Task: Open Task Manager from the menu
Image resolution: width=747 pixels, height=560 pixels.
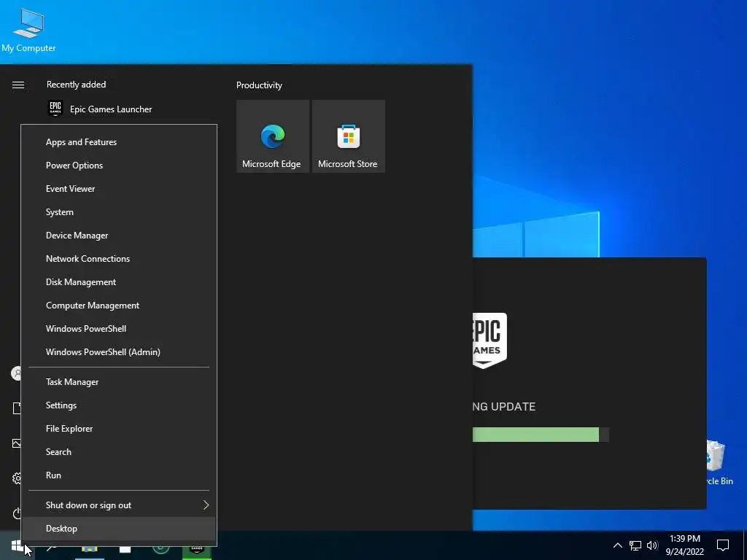Action: [x=119, y=382]
